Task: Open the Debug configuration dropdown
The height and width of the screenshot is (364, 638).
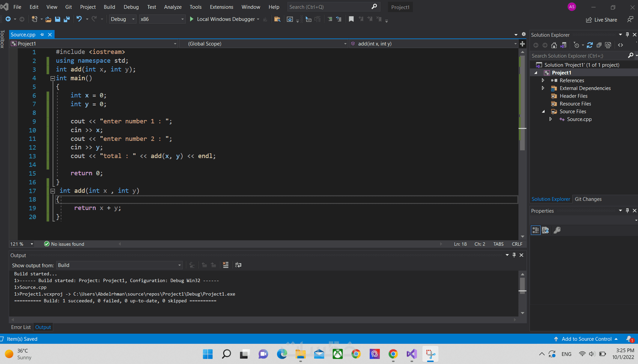Action: coord(122,19)
